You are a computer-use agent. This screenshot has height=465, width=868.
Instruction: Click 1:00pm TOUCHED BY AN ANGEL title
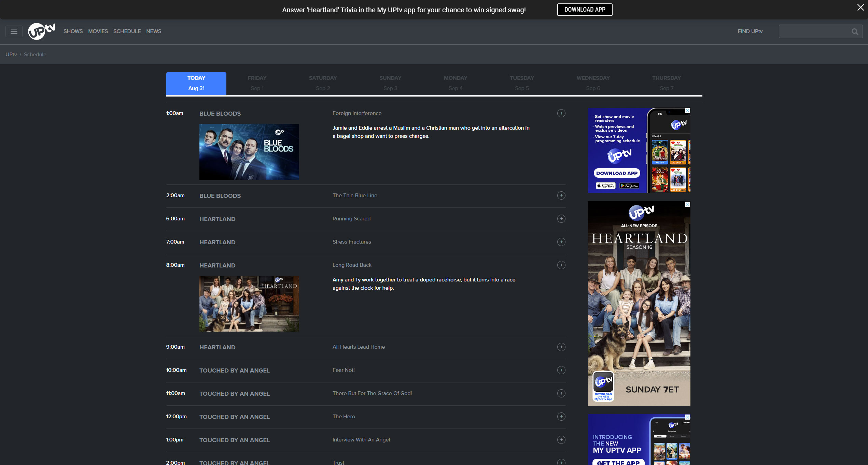[x=235, y=440]
